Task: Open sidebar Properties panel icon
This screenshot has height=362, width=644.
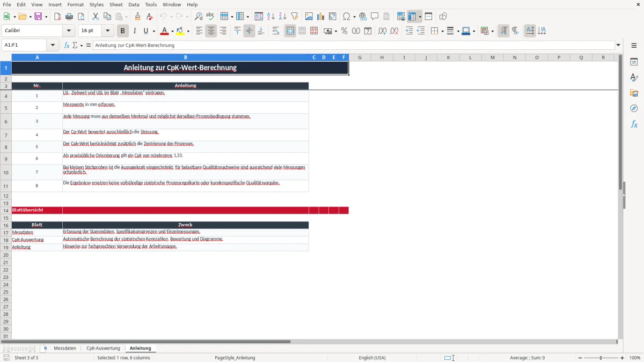Action: (634, 62)
